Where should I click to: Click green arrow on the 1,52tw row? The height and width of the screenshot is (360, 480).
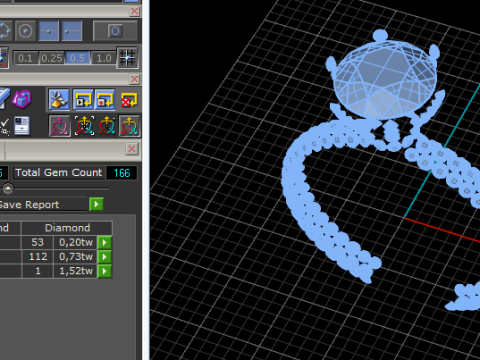click(104, 271)
